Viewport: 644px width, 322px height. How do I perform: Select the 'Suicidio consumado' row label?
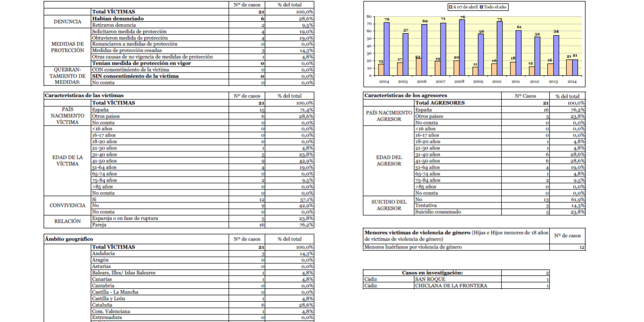point(438,212)
